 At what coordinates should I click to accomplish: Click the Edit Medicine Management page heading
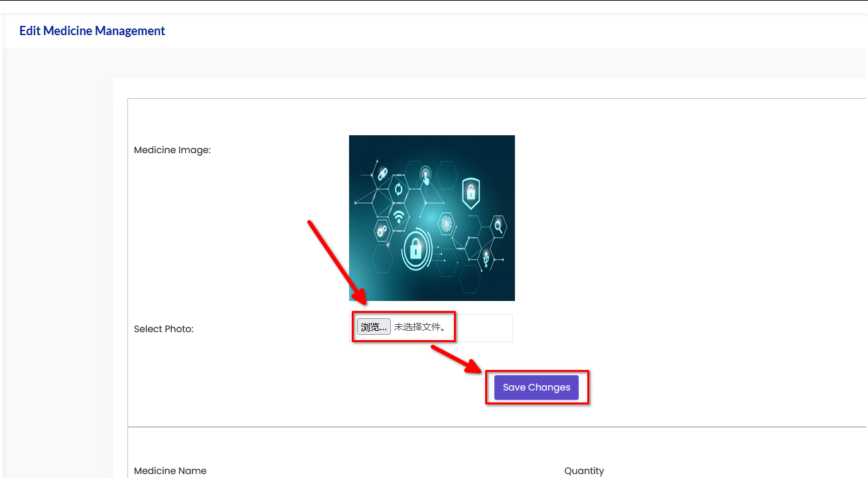tap(92, 31)
